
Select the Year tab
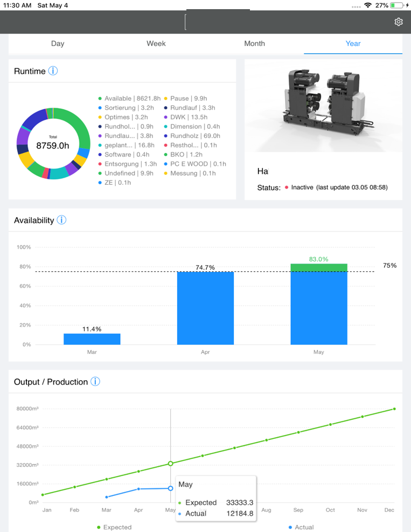[x=353, y=44]
